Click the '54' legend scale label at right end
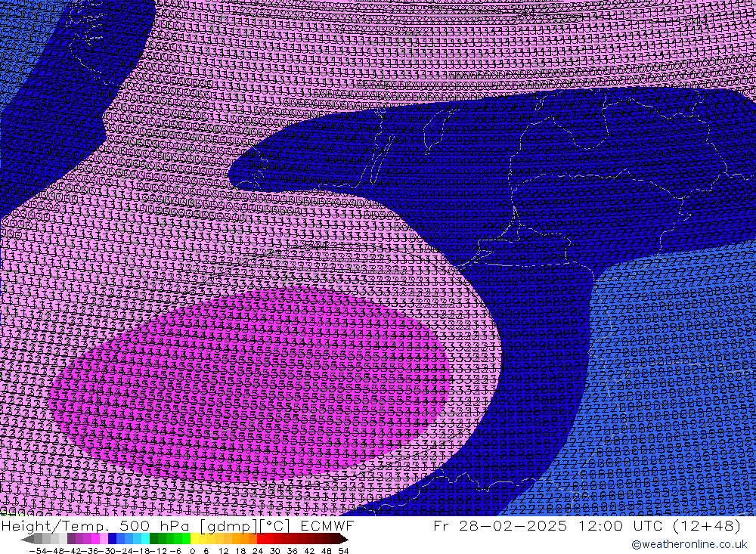This screenshot has width=756, height=554. 343,551
